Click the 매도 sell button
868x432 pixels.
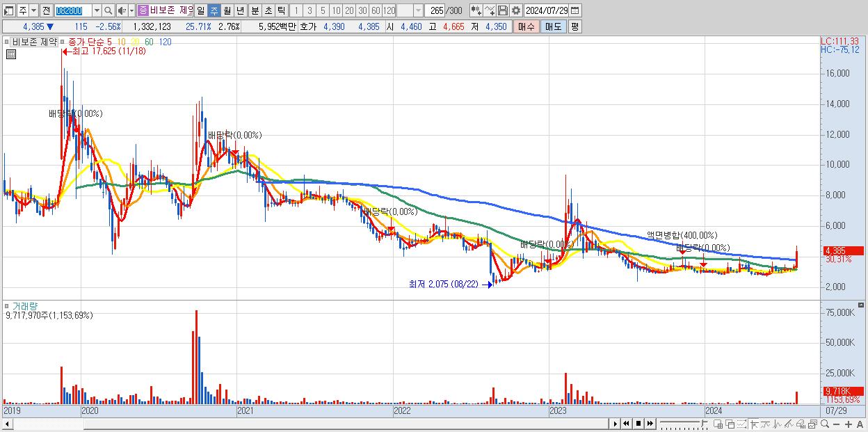pyautogui.click(x=554, y=26)
